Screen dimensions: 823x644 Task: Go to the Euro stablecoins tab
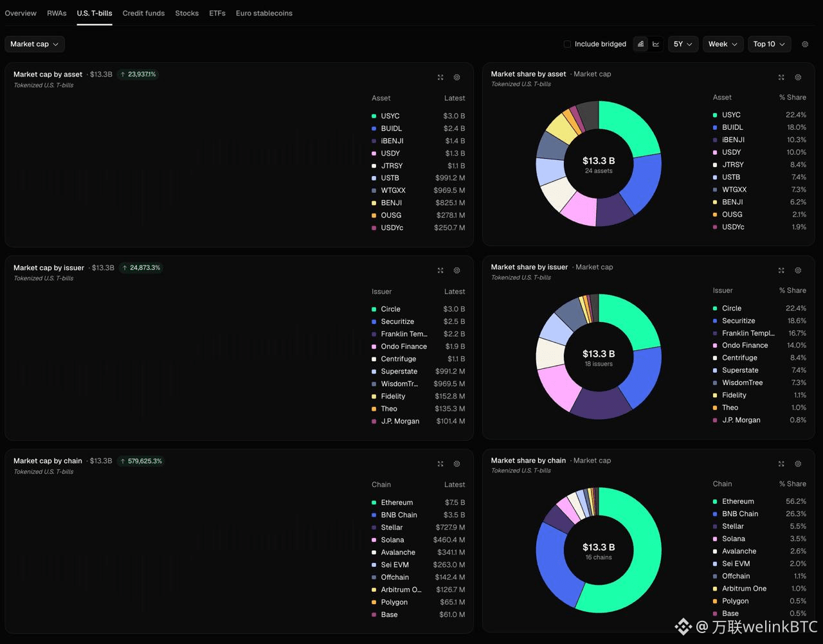coord(264,13)
